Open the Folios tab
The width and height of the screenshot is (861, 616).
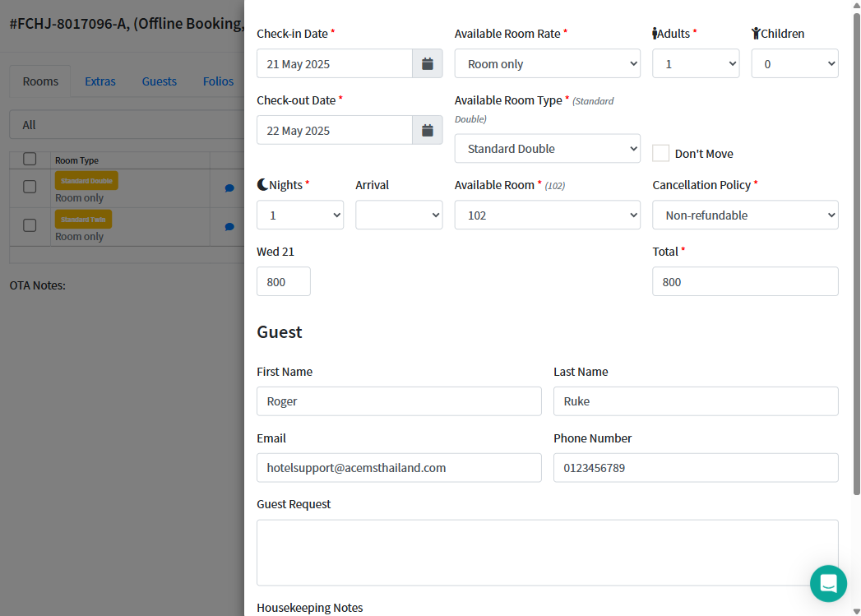click(x=219, y=81)
